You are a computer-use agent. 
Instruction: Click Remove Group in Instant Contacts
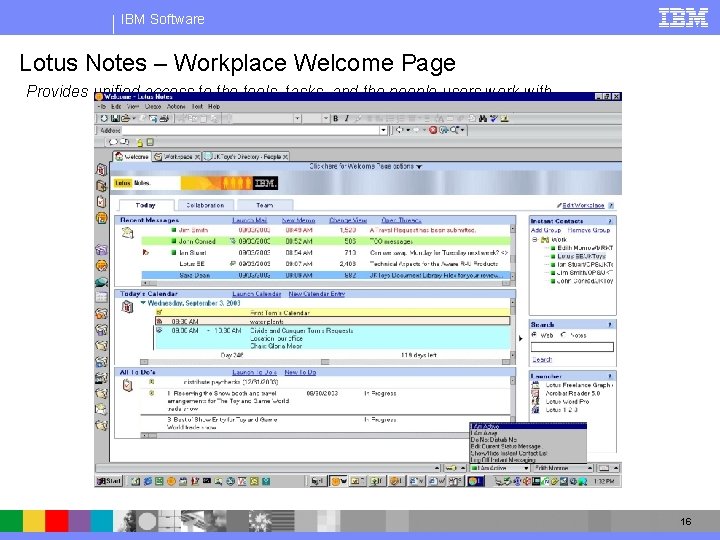pos(589,230)
